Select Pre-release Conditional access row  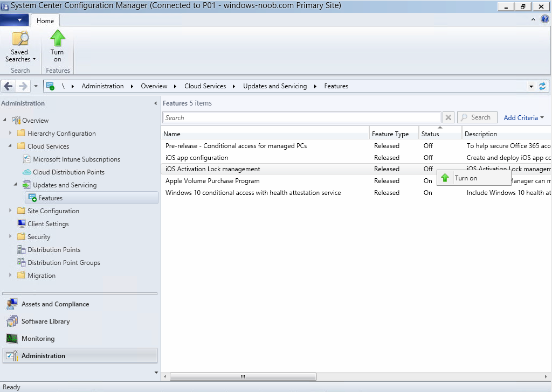[x=356, y=145]
